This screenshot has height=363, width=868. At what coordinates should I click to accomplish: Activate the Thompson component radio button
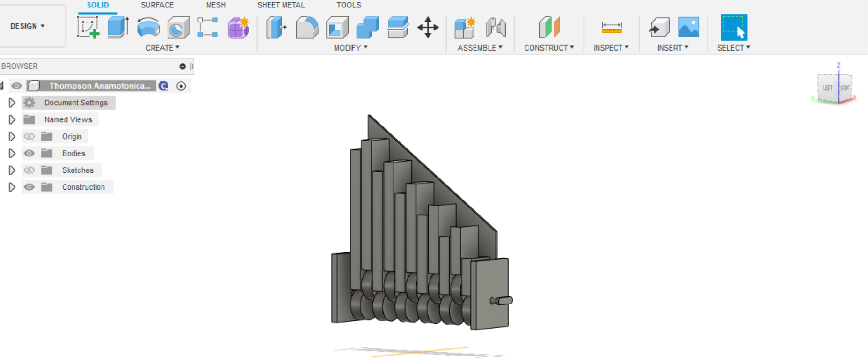tap(181, 86)
